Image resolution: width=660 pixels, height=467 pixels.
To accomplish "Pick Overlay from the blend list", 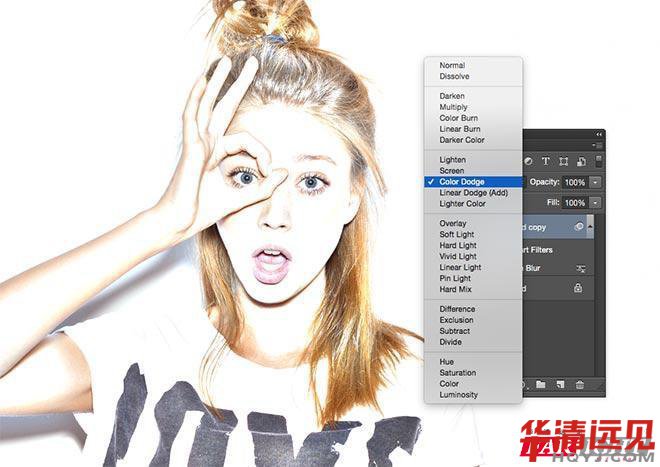I will click(x=454, y=224).
